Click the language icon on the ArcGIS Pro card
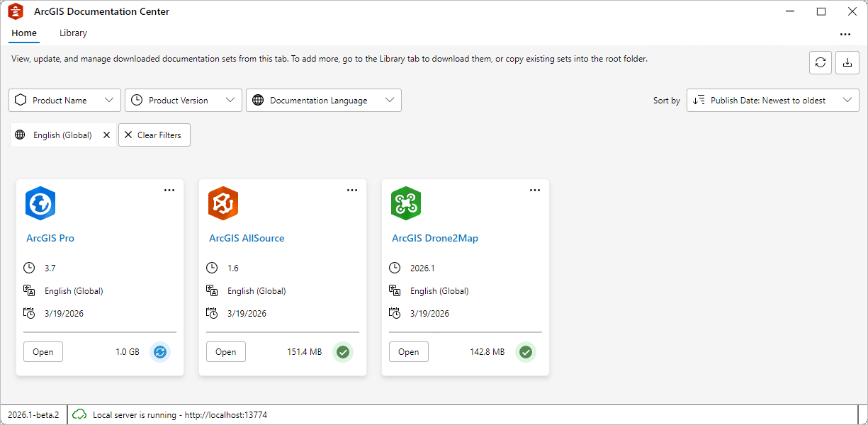 29,290
